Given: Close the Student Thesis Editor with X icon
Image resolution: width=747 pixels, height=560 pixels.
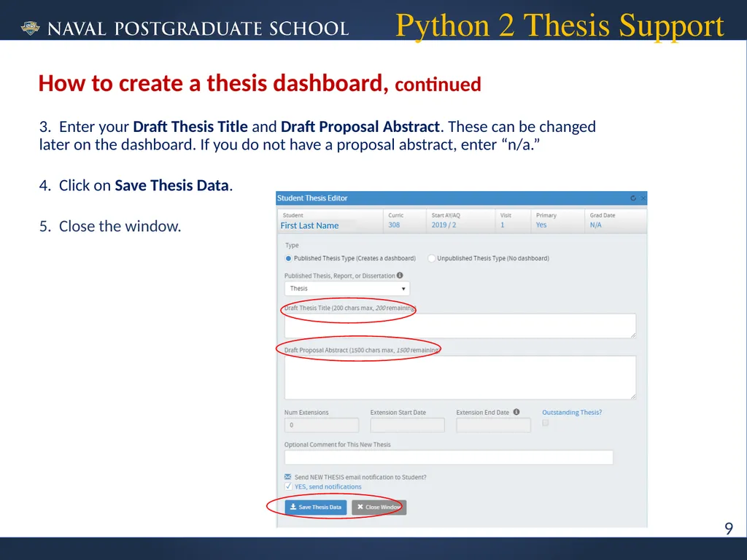Looking at the screenshot, I should tap(643, 198).
